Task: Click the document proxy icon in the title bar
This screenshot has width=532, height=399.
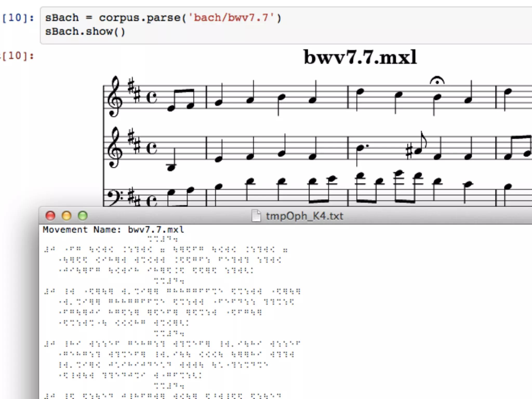Action: click(x=256, y=216)
